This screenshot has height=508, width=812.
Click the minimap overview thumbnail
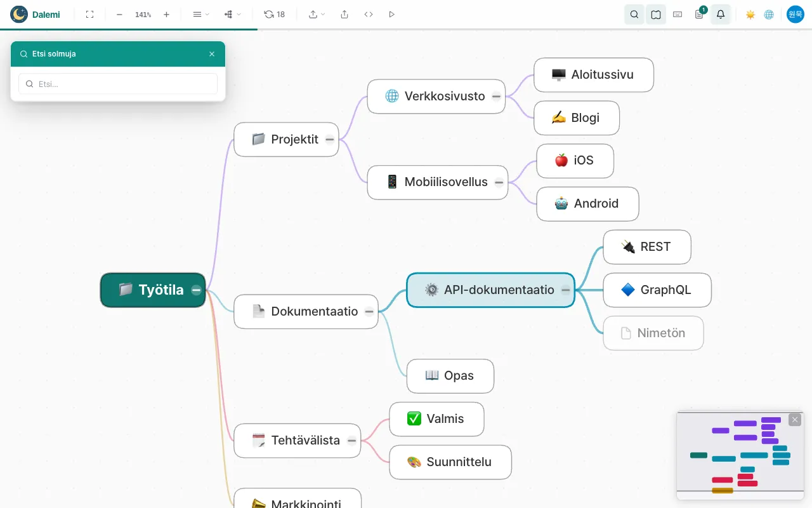pyautogui.click(x=740, y=455)
